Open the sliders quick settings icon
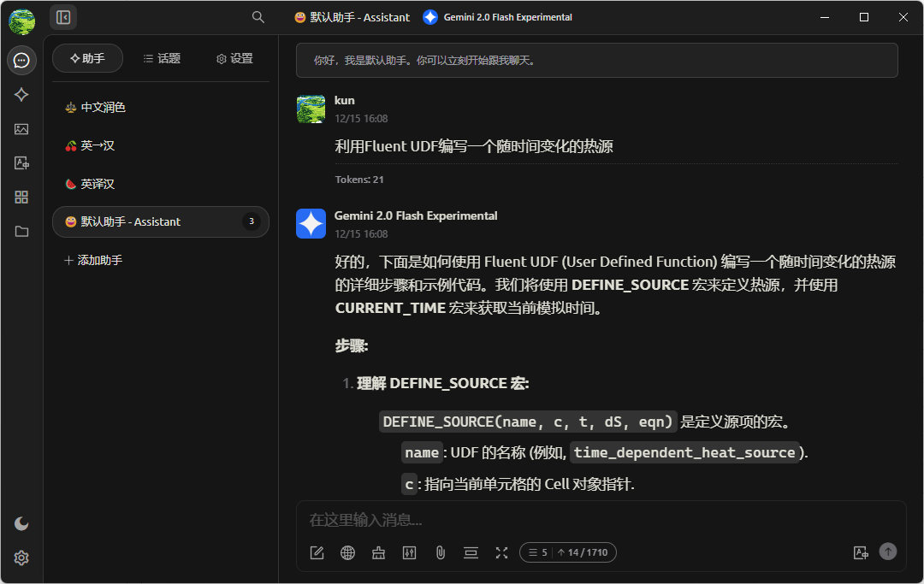This screenshot has height=584, width=924. point(410,552)
